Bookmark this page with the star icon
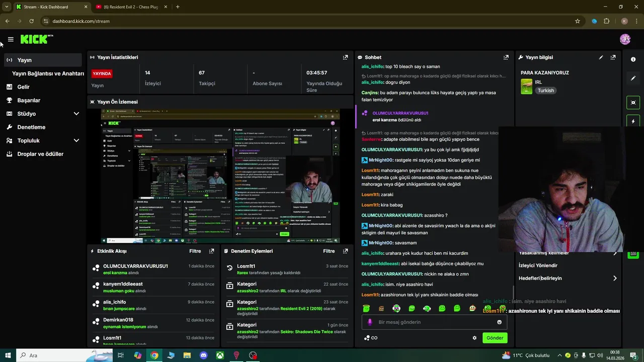Screen dimensions: 644x362 [x=578, y=21]
